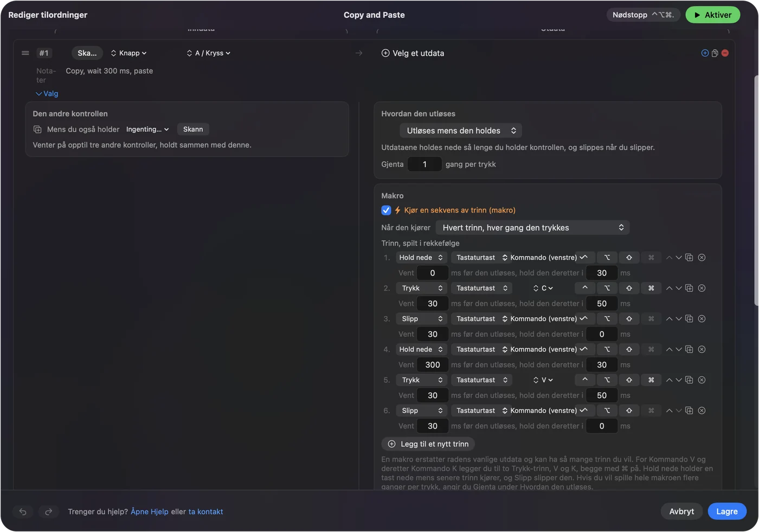Toggle Option modifier on step 1
The height and width of the screenshot is (532, 759).
(607, 258)
